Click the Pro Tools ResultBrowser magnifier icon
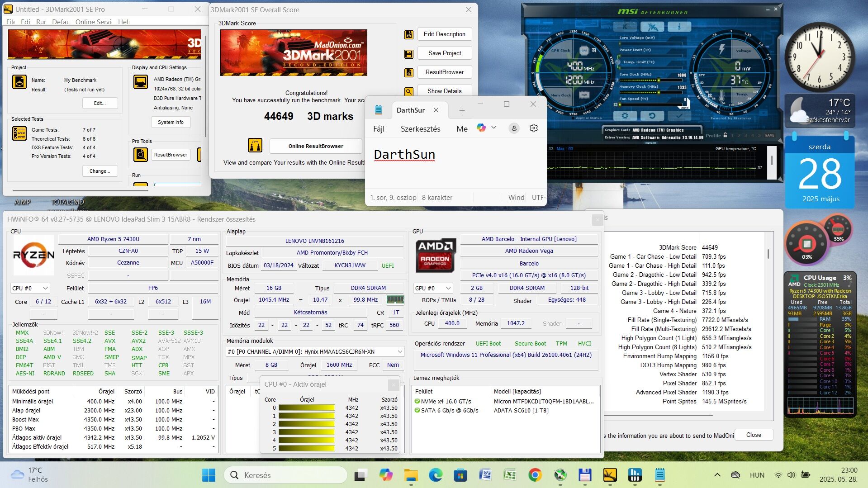 click(x=141, y=155)
